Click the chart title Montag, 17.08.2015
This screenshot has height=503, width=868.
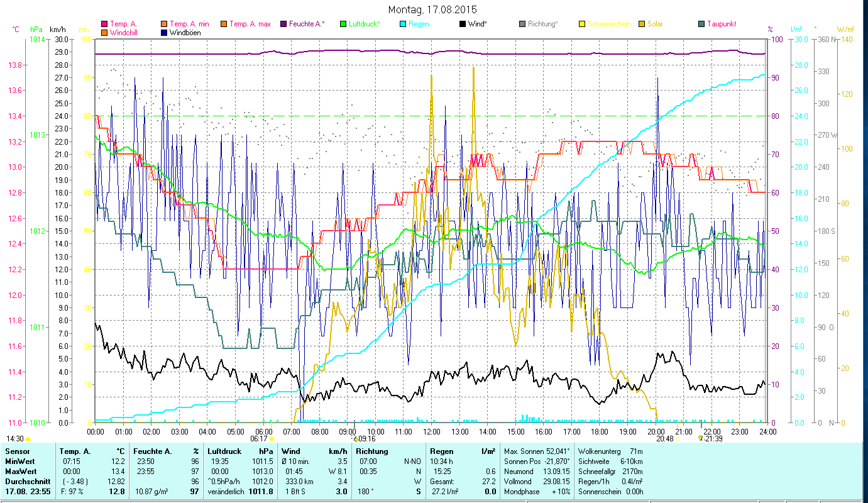(432, 9)
